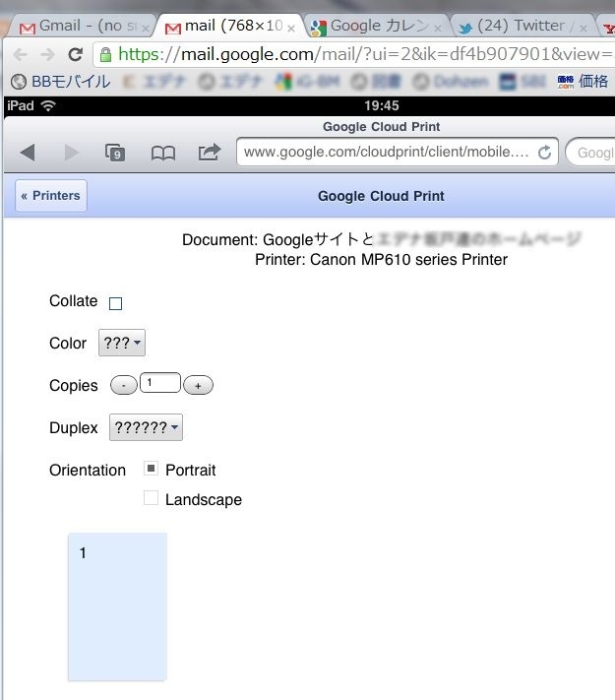Open the BBモバイル bookmark
The width and height of the screenshot is (615, 700).
(x=60, y=82)
